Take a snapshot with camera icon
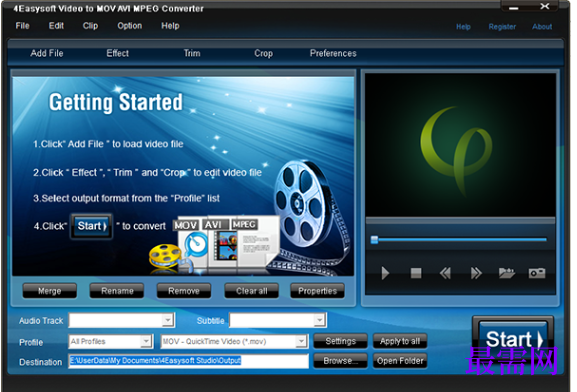 pos(537,273)
